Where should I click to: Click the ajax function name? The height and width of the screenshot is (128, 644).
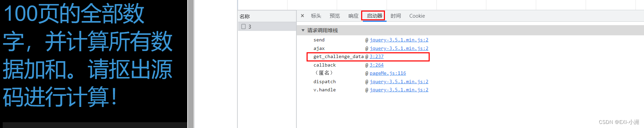pyautogui.click(x=319, y=48)
